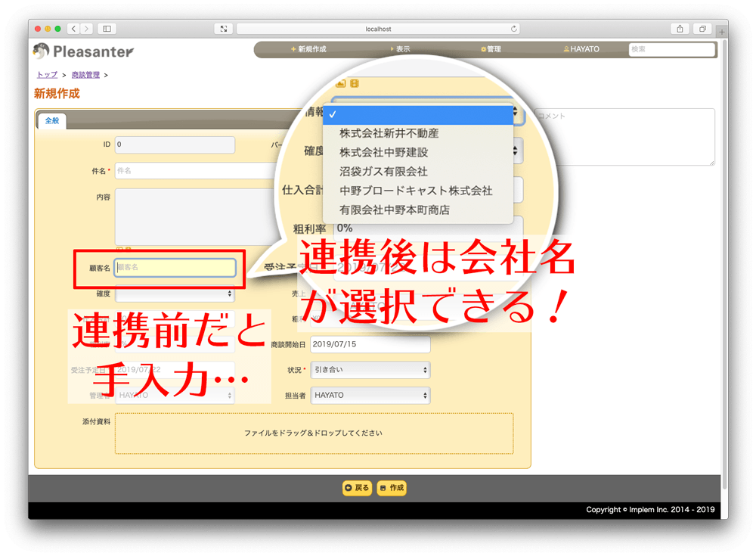Go forward with Safari forward arrow
Image resolution: width=756 pixels, height=556 pixels.
(x=87, y=29)
